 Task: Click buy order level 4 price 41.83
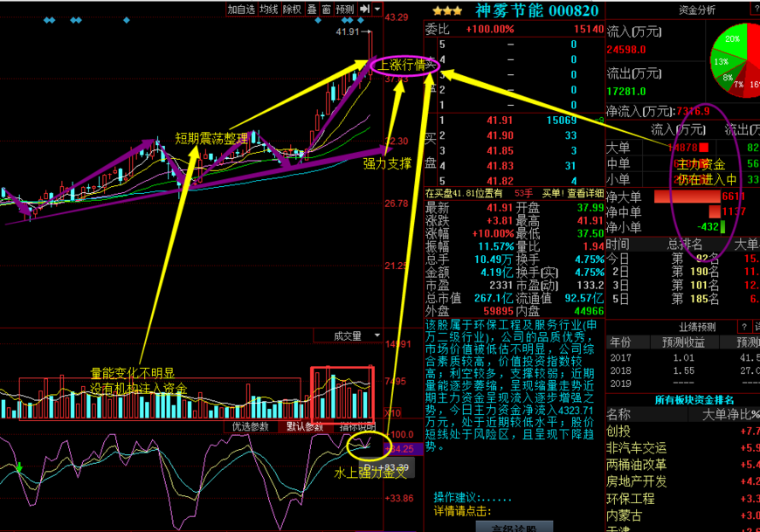coord(500,166)
